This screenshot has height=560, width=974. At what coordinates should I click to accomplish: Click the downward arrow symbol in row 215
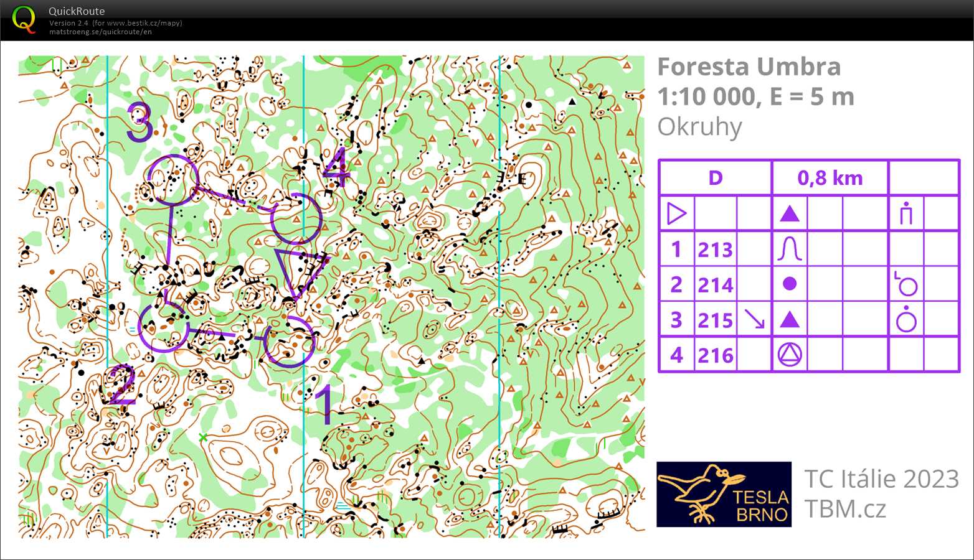[755, 319]
